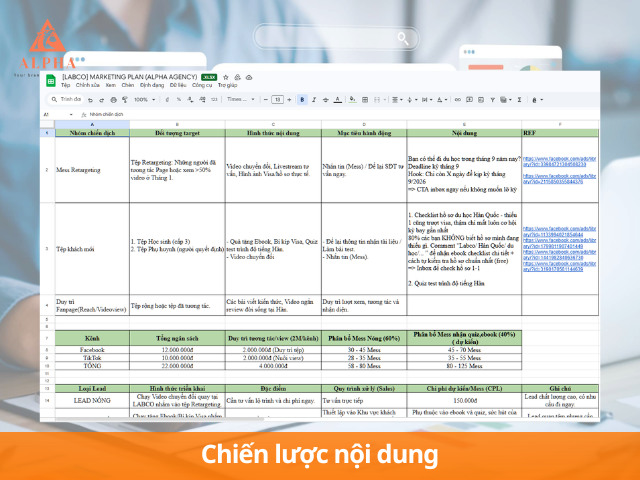
Task: Toggle italic formatting
Action: pyautogui.click(x=313, y=100)
